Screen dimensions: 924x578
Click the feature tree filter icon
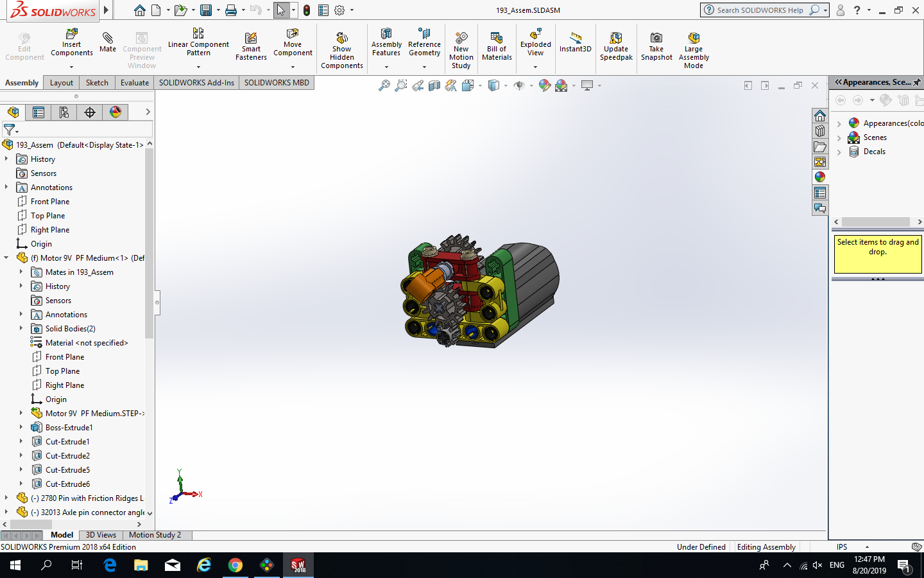coord(10,130)
